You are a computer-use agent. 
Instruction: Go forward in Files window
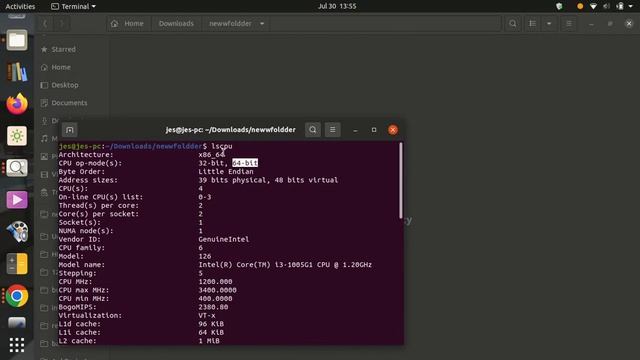point(61,24)
